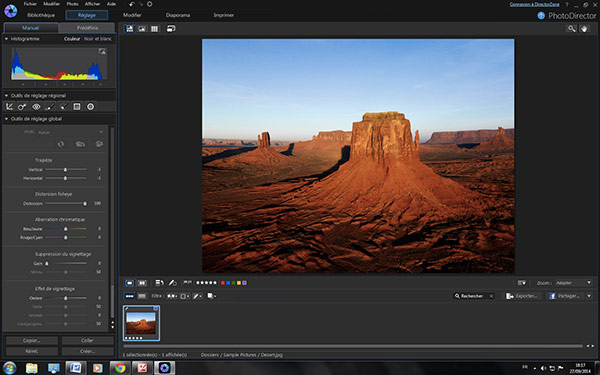Toggle side-by-side compare view
This screenshot has height=375, width=600.
pos(142,283)
